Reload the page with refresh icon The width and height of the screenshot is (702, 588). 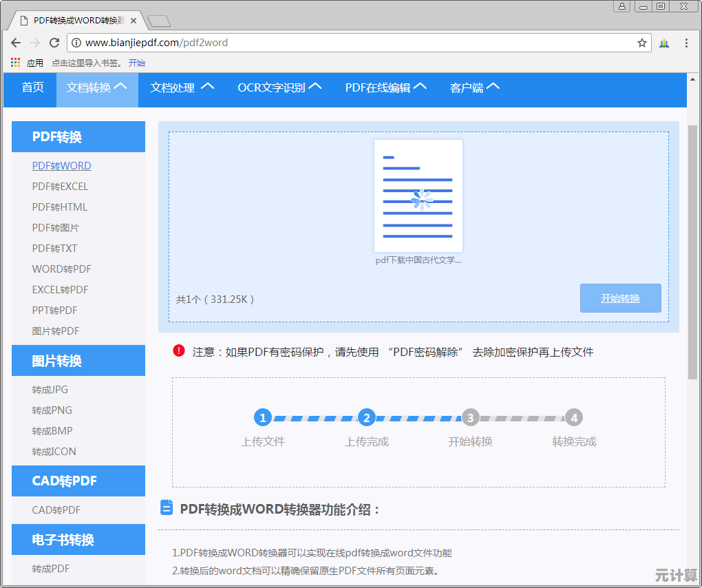point(54,43)
